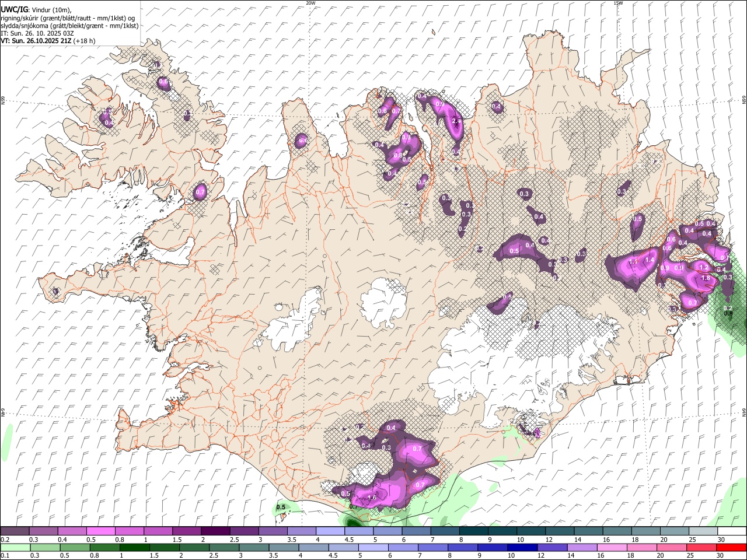Click the '0.2' label in top legend row
747x560 pixels.
(5, 540)
